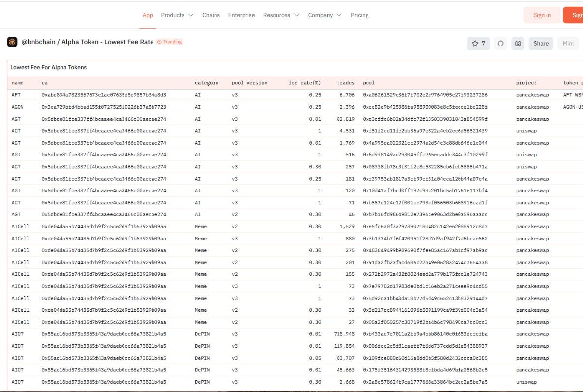
Task: Click trades value 4,531
Action: (347, 131)
